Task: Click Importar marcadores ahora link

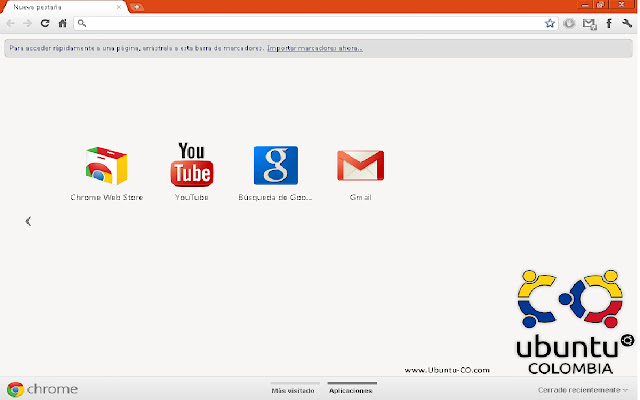Action: 315,48
